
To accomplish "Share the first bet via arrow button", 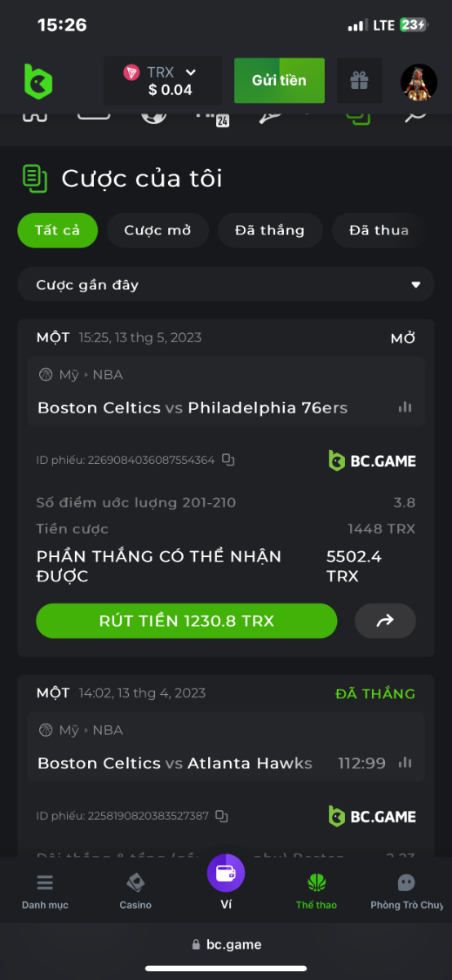I will tap(385, 621).
